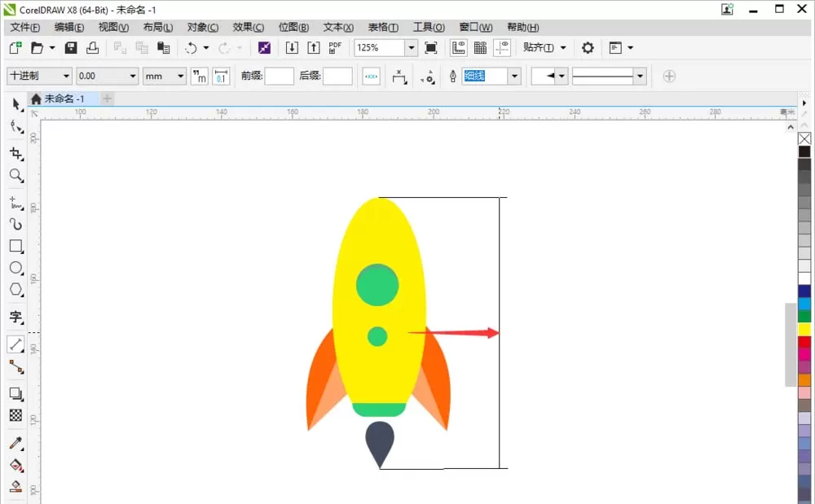Toggle rulers display

click(x=458, y=48)
